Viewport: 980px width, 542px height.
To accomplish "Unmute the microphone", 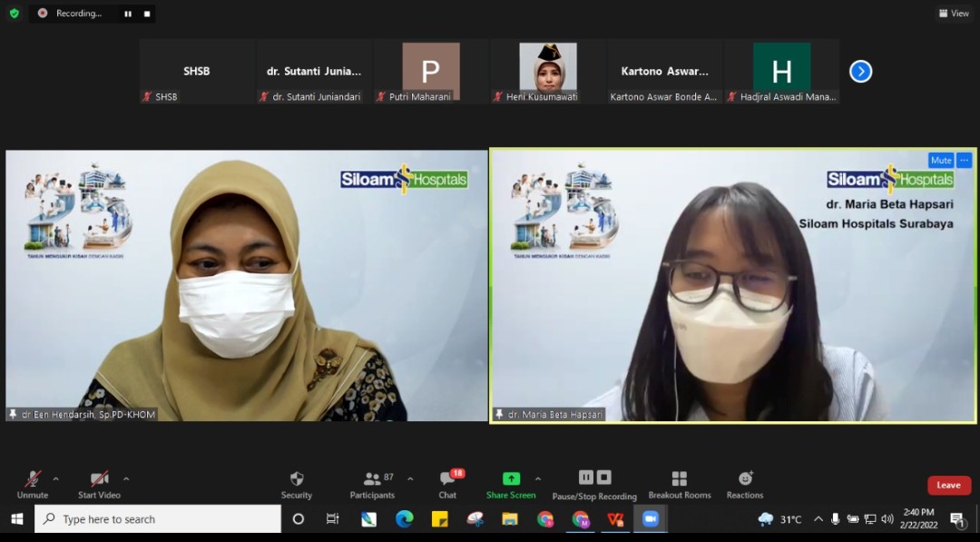I will point(33,484).
